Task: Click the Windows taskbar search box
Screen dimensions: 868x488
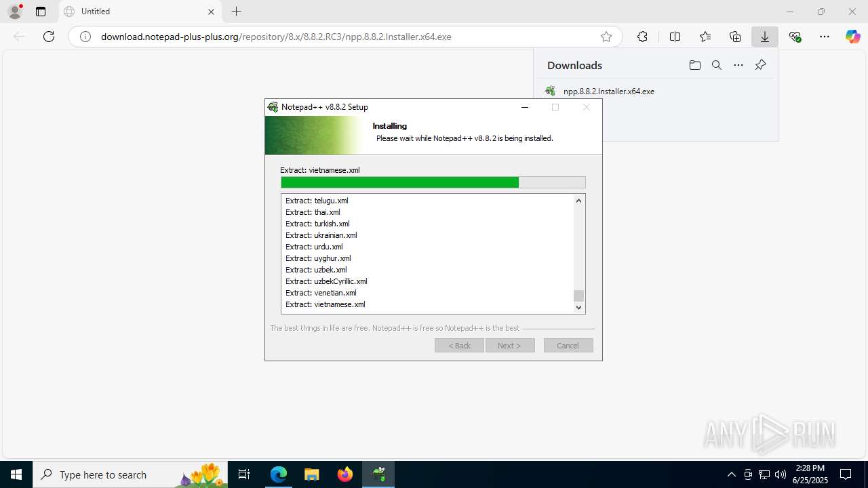Action: (x=130, y=474)
